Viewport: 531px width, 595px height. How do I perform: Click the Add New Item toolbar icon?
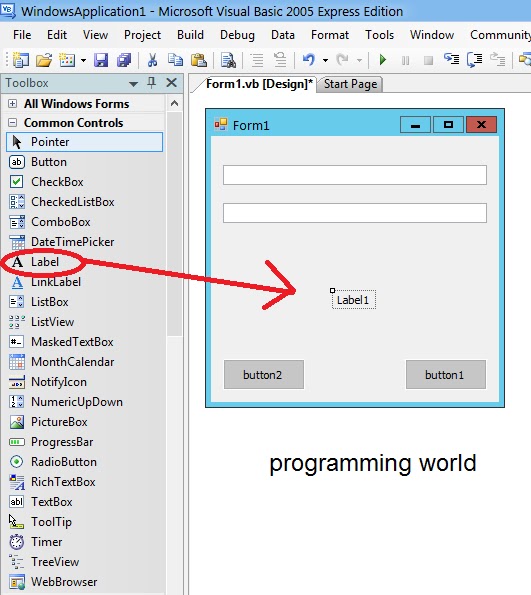point(67,60)
